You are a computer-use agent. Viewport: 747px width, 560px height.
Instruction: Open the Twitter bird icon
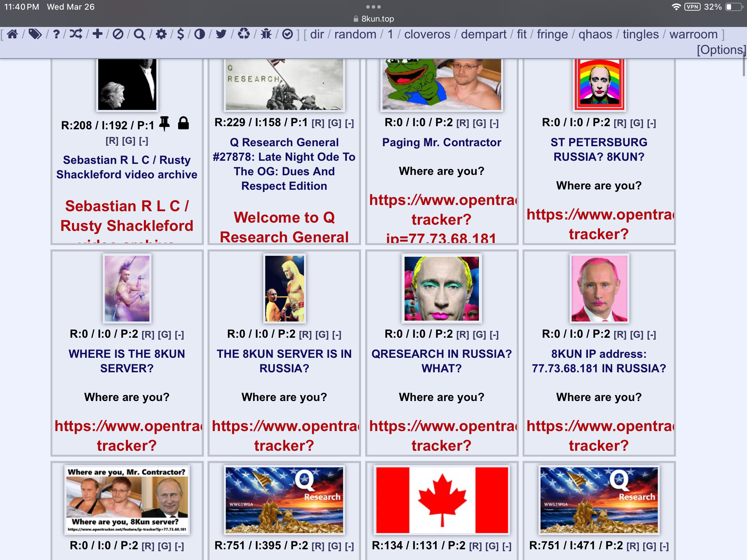(x=221, y=34)
